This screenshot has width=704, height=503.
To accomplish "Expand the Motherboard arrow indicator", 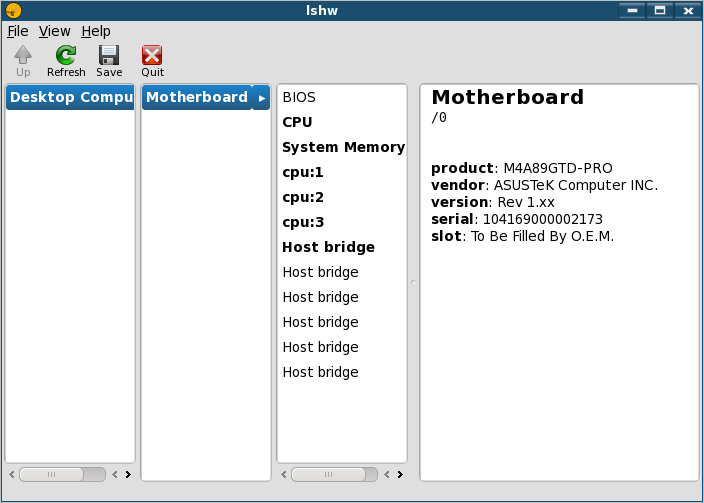I will coord(261,97).
